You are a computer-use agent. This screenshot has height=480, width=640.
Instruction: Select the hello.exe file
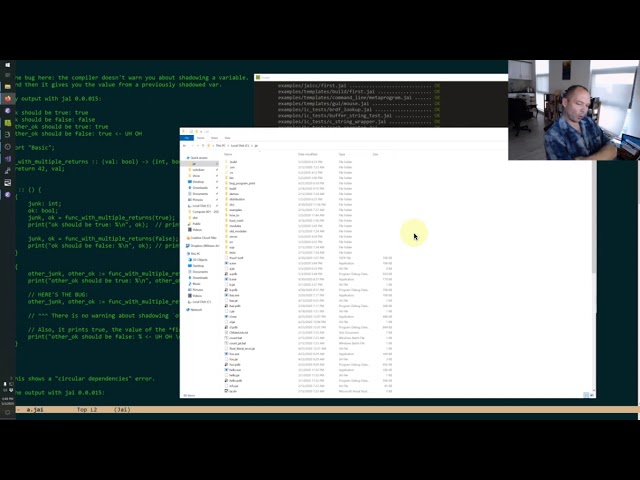coord(235,370)
